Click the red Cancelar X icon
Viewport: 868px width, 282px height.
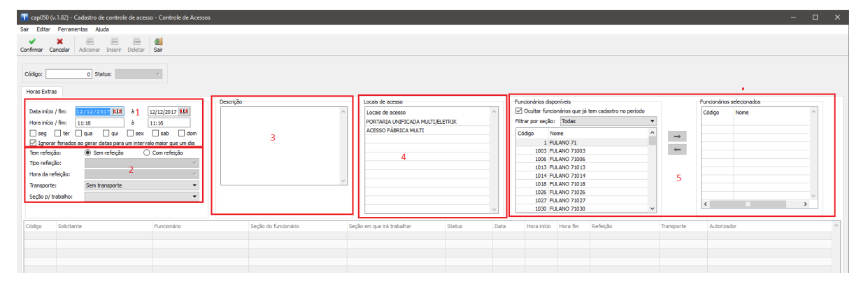(x=59, y=41)
